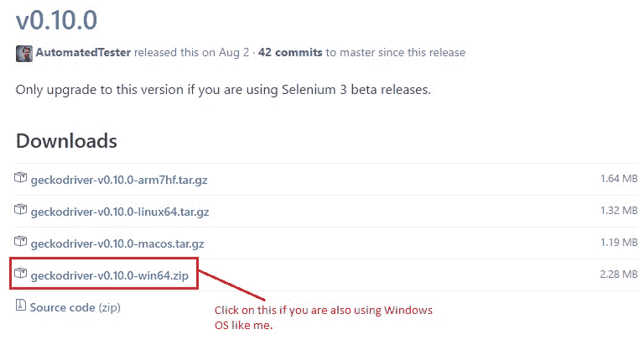Open the AutomatedTester user profile link
The height and width of the screenshot is (340, 644).
click(83, 53)
